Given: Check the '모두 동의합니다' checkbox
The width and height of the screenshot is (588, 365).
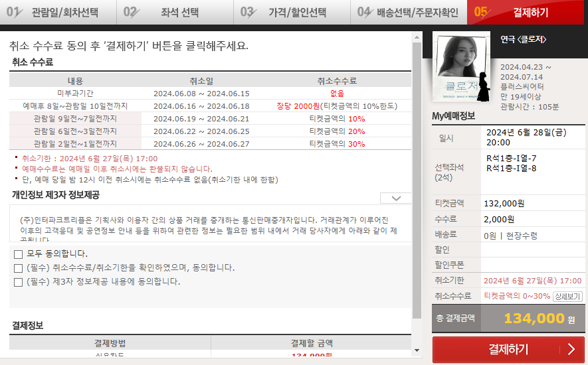Looking at the screenshot, I should pos(18,254).
